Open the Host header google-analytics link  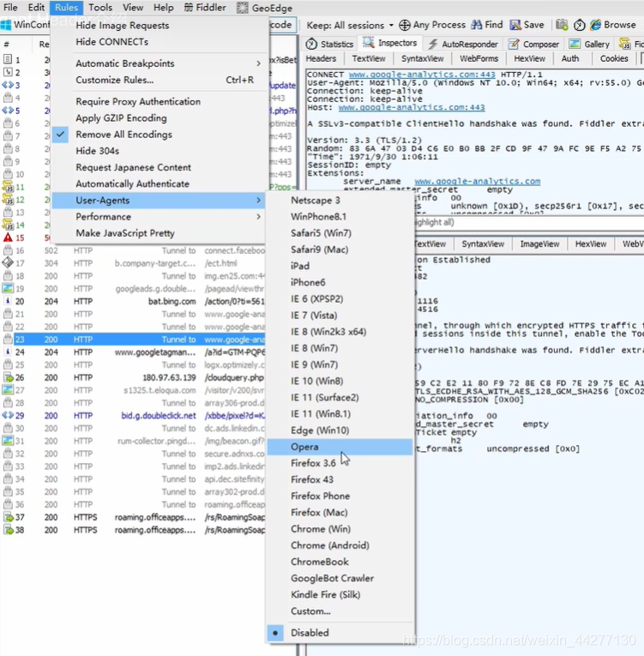coord(412,107)
